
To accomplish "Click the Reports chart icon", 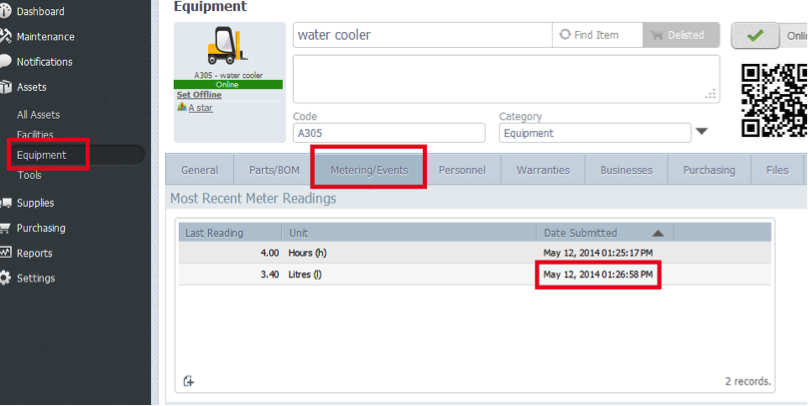I will (x=5, y=252).
